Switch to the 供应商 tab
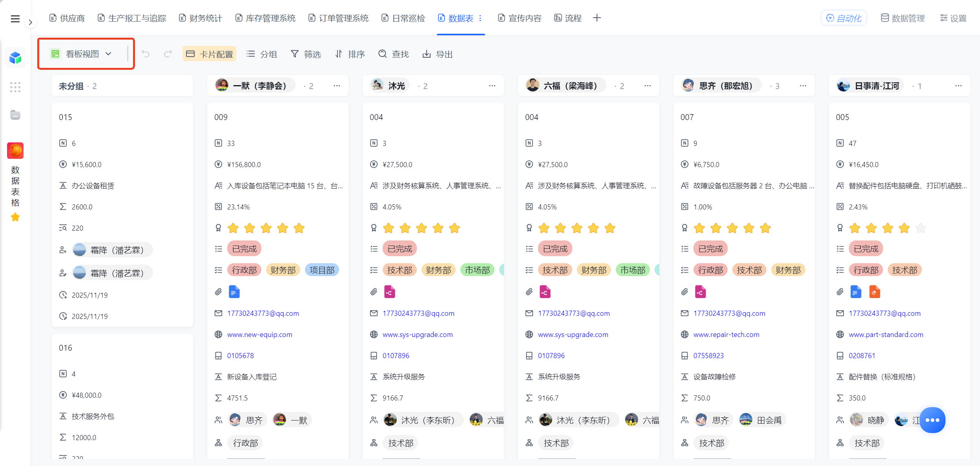Screen dimensions: 980x466 pyautogui.click(x=67, y=18)
